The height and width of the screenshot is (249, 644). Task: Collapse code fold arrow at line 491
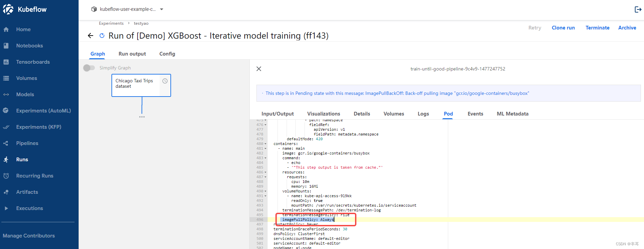pyautogui.click(x=265, y=196)
